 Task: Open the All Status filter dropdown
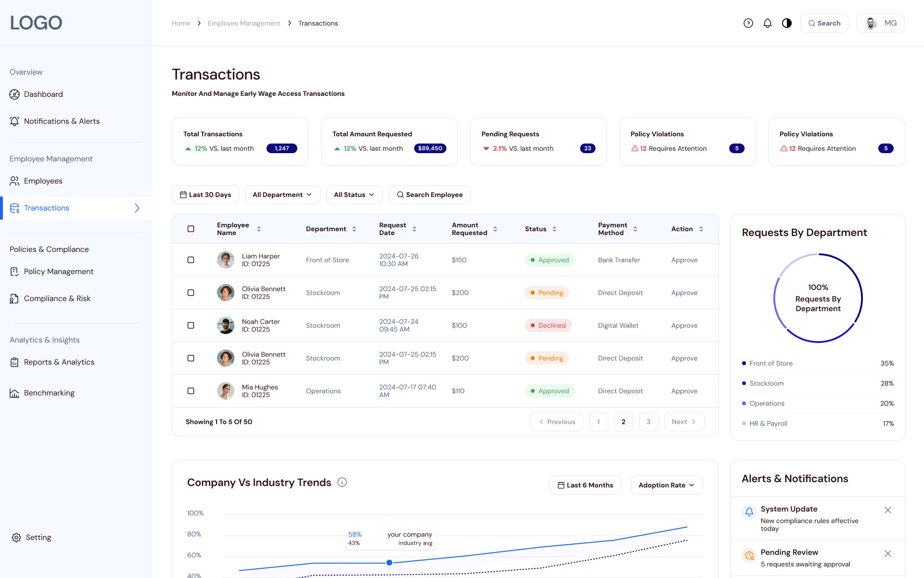point(354,195)
